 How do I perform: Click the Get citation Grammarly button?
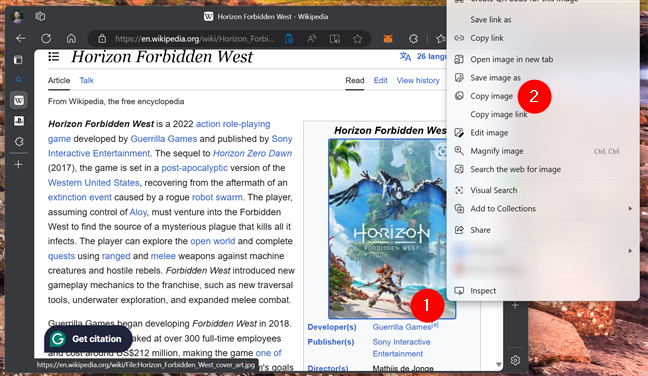coord(88,339)
